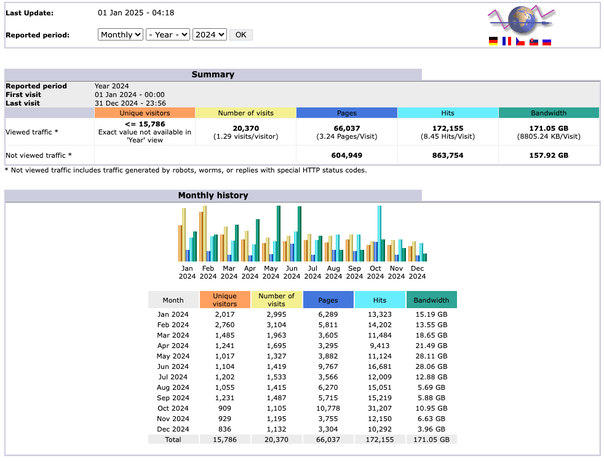This screenshot has height=461, width=604.
Task: Click the Last visit value '31 Dec 2024 - 23:56'
Action: tap(130, 103)
